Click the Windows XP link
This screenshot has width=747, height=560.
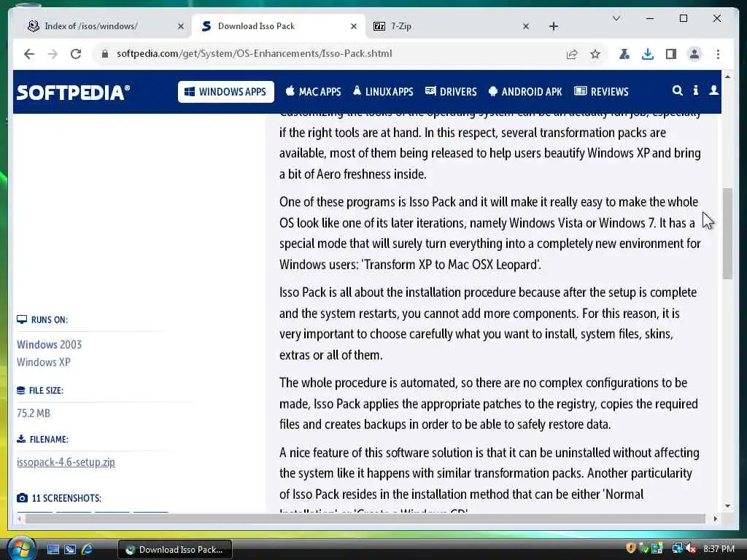point(43,362)
